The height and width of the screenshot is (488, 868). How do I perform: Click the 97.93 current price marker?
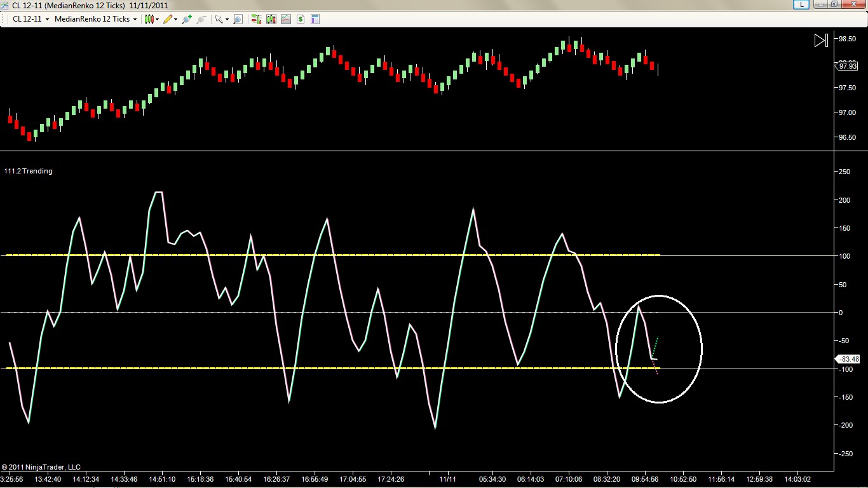pyautogui.click(x=847, y=65)
